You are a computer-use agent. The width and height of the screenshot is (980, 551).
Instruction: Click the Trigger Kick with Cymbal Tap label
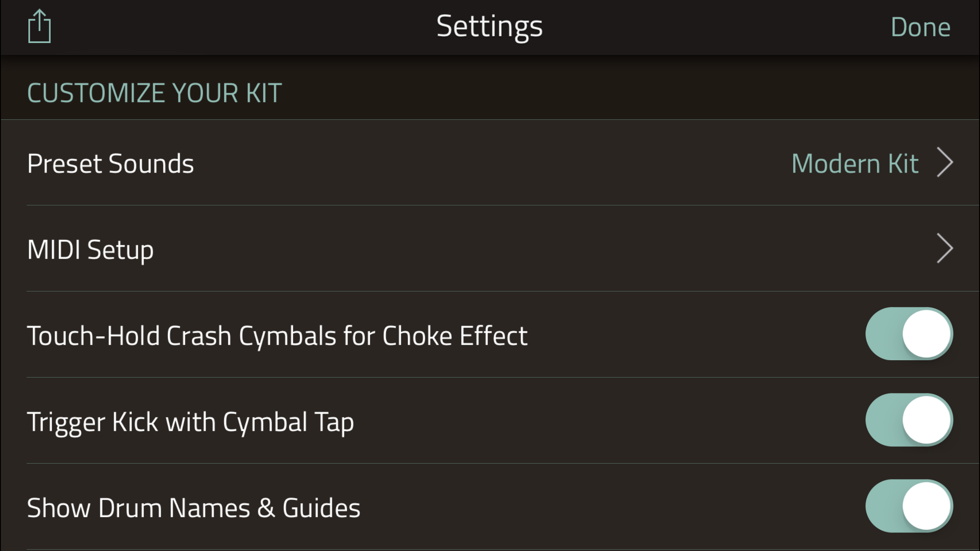coord(190,421)
